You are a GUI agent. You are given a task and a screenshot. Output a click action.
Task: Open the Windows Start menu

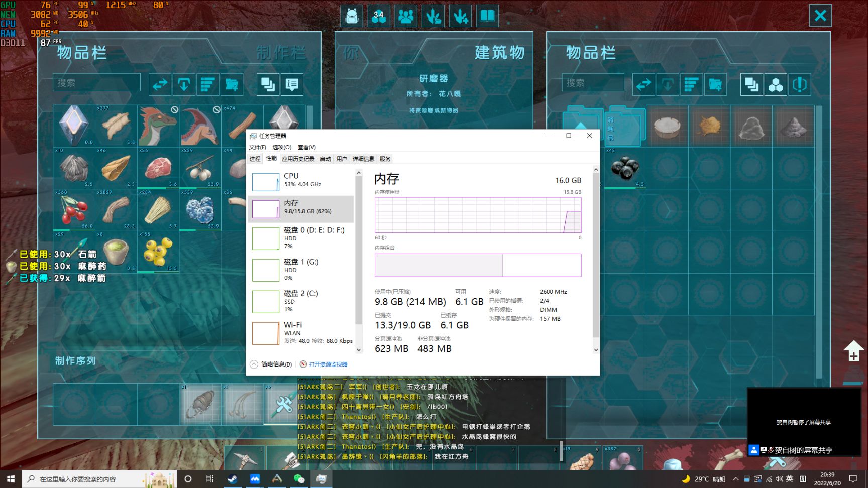(11, 479)
